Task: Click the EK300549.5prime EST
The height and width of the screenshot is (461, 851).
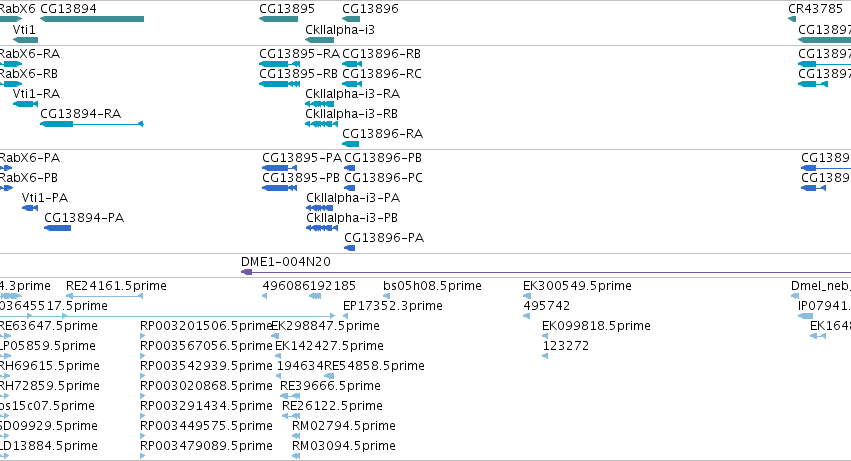Action: coord(526,296)
